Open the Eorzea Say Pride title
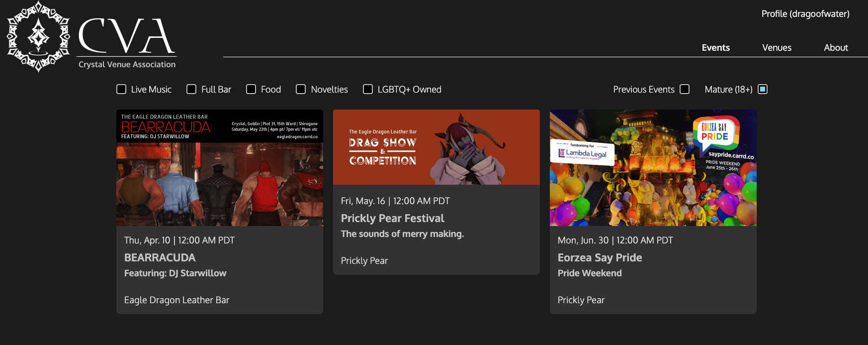The height and width of the screenshot is (345, 868). (600, 257)
